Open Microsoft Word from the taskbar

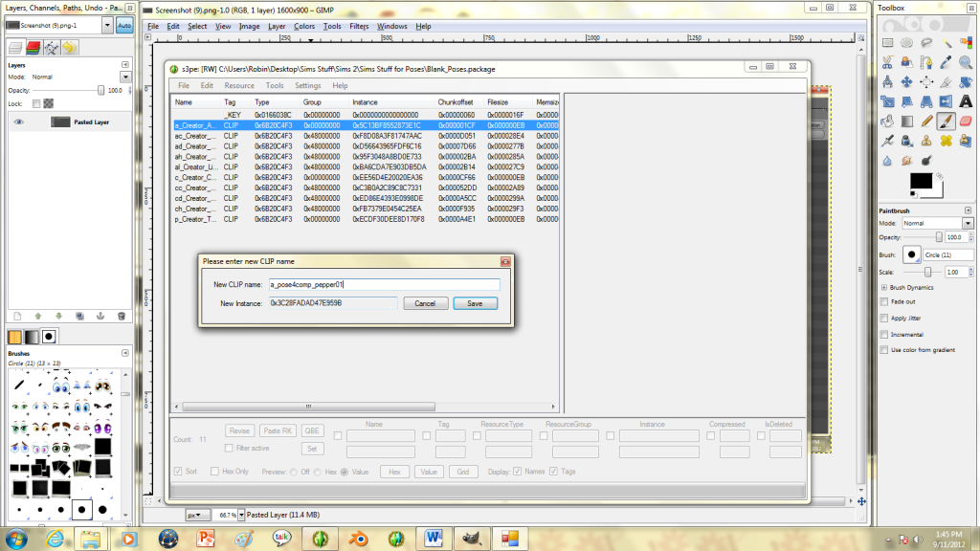(434, 539)
